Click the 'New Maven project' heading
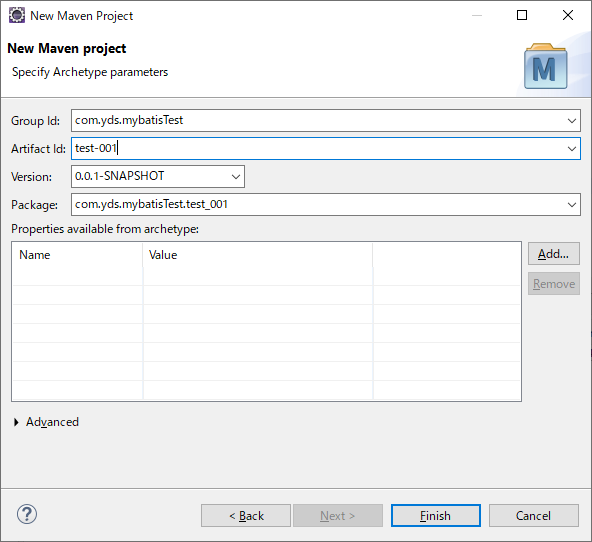592x542 pixels. 66,48
